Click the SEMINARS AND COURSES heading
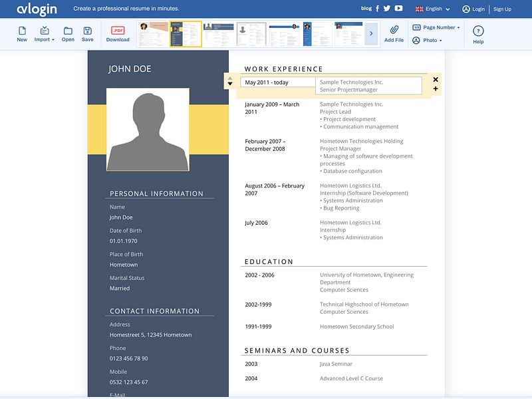This screenshot has height=399, width=532. coord(297,350)
